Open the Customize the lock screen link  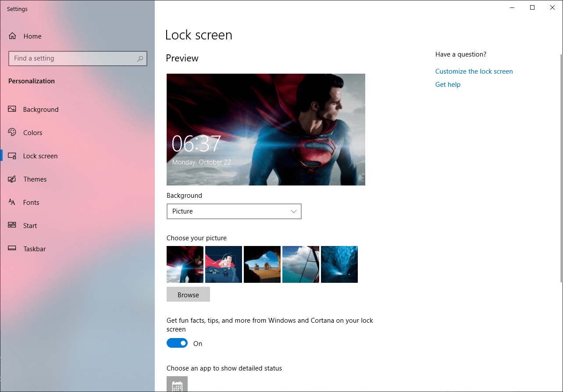[x=474, y=71]
